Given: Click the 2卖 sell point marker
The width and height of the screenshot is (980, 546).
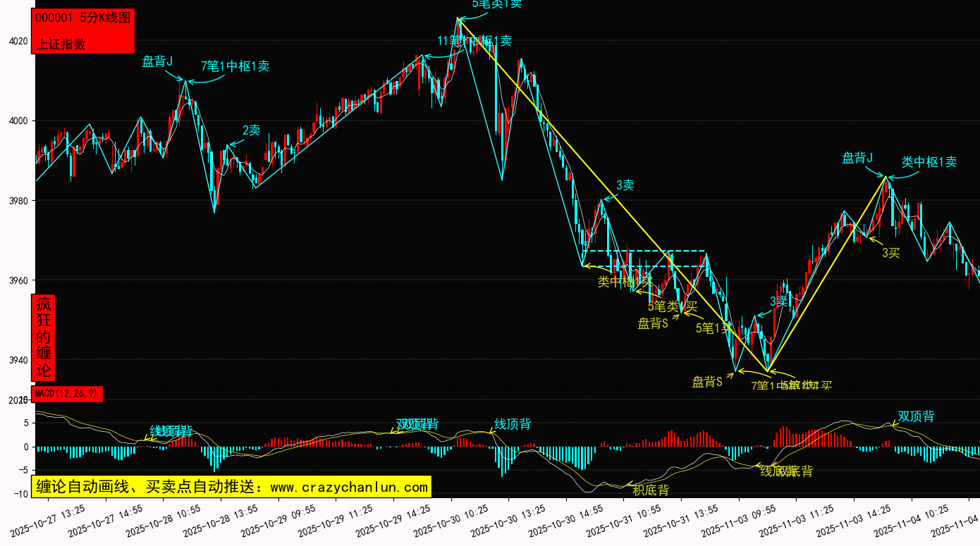Looking at the screenshot, I should point(251,130).
